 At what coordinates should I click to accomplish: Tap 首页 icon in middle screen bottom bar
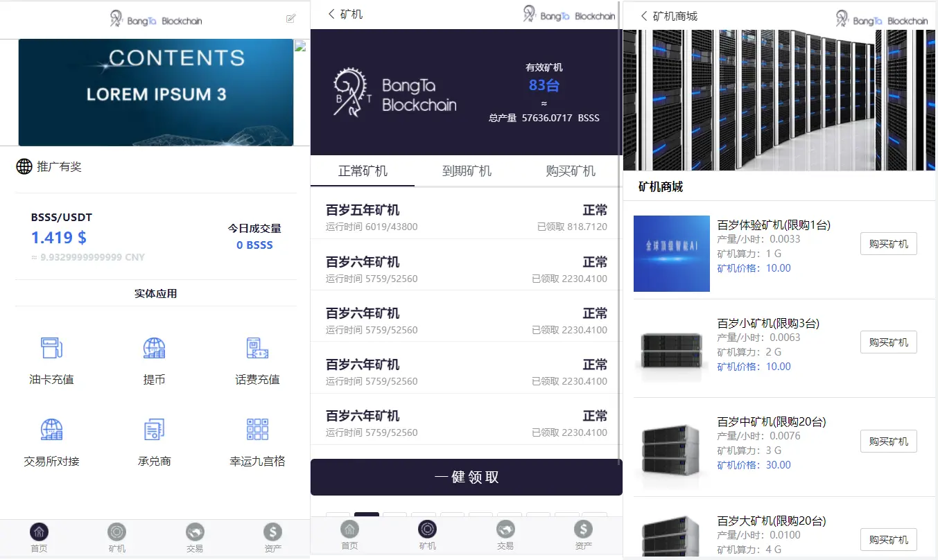tap(349, 530)
